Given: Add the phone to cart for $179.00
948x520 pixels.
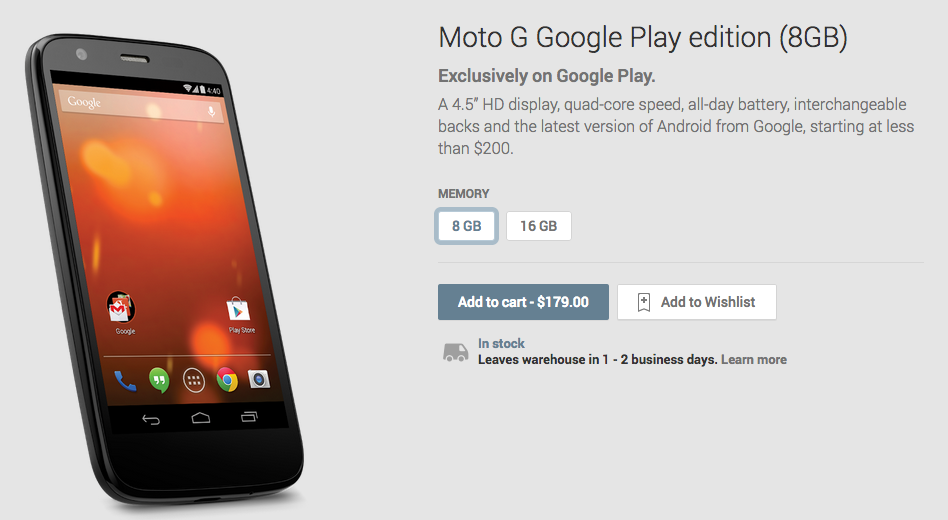Looking at the screenshot, I should pyautogui.click(x=523, y=302).
